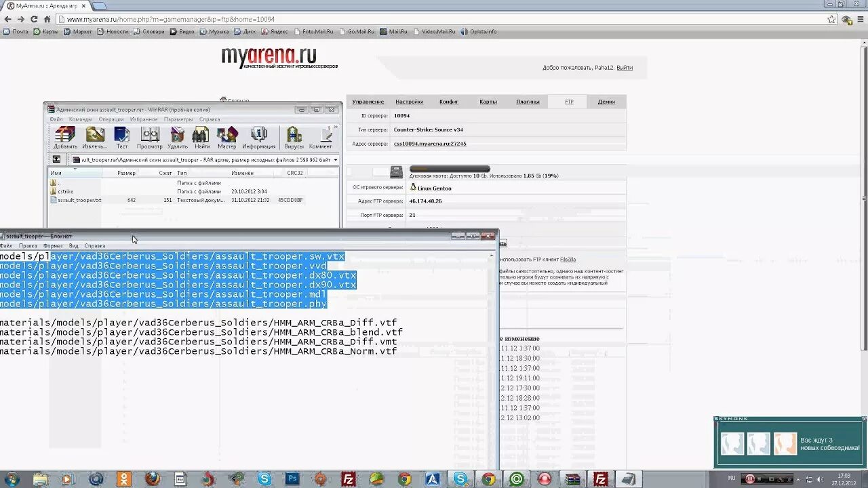Open the Вид menu in Notepad
Viewport: 868px width, 488px height.
(x=73, y=245)
